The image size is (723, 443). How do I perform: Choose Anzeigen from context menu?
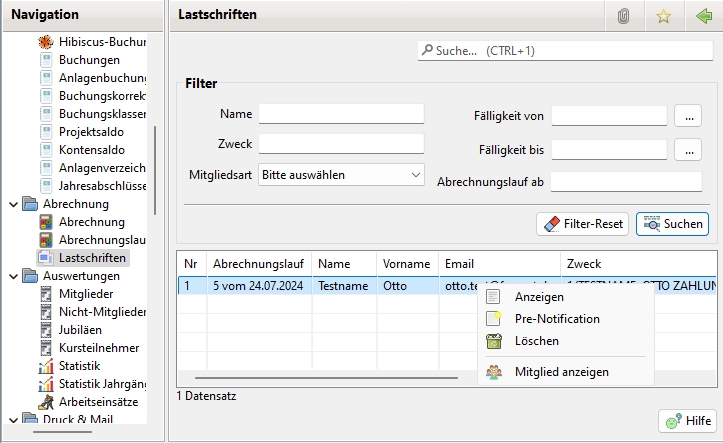tap(539, 297)
